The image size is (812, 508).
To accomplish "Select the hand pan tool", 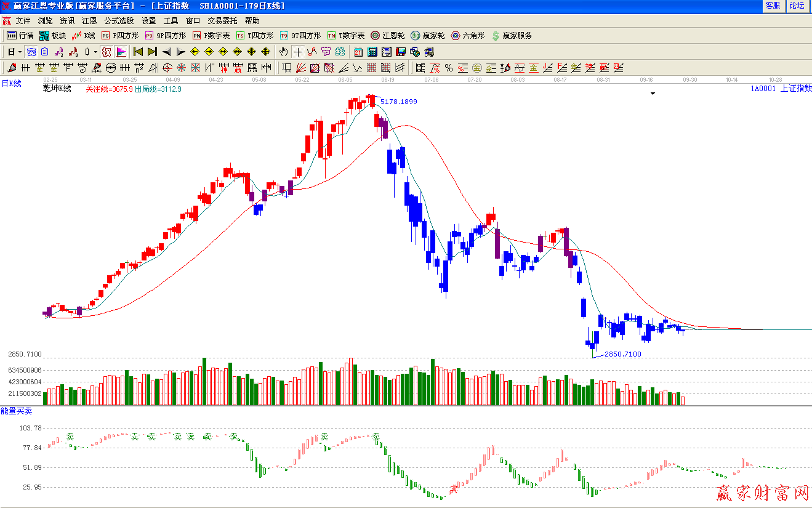I will click(x=284, y=52).
